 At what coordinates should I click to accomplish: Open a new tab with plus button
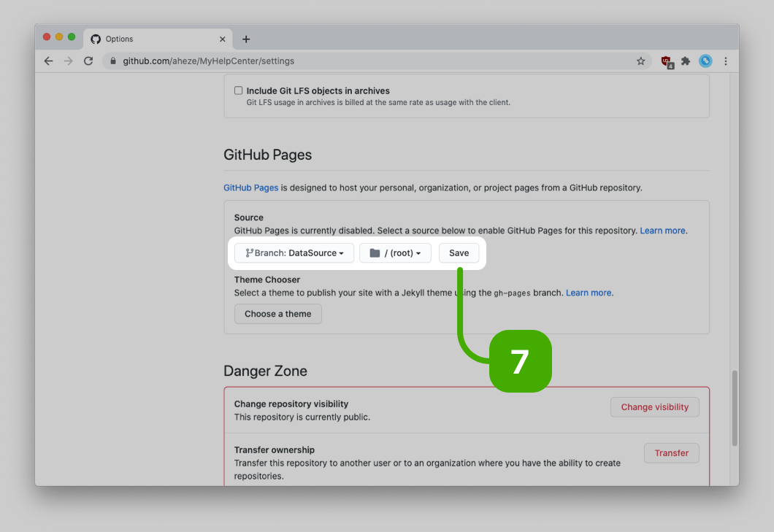[x=246, y=39]
